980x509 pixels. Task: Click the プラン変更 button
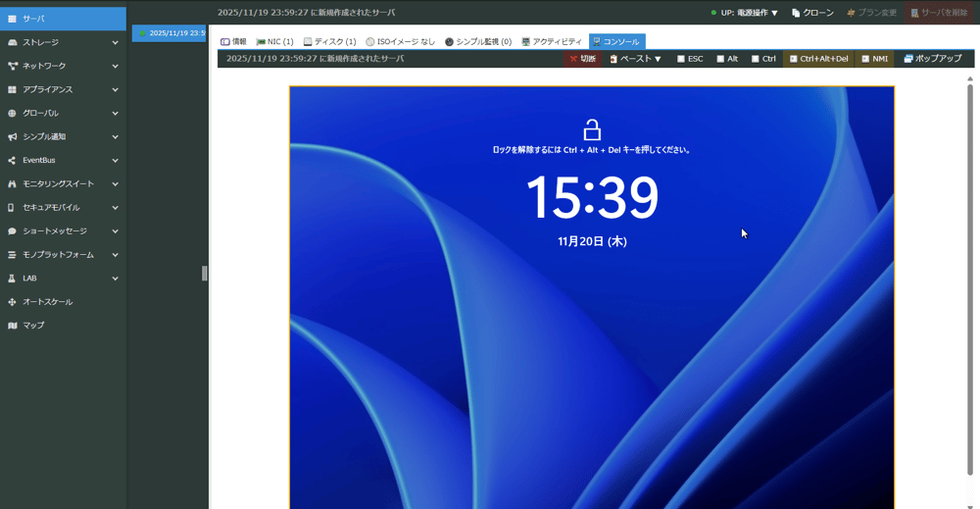(x=871, y=13)
